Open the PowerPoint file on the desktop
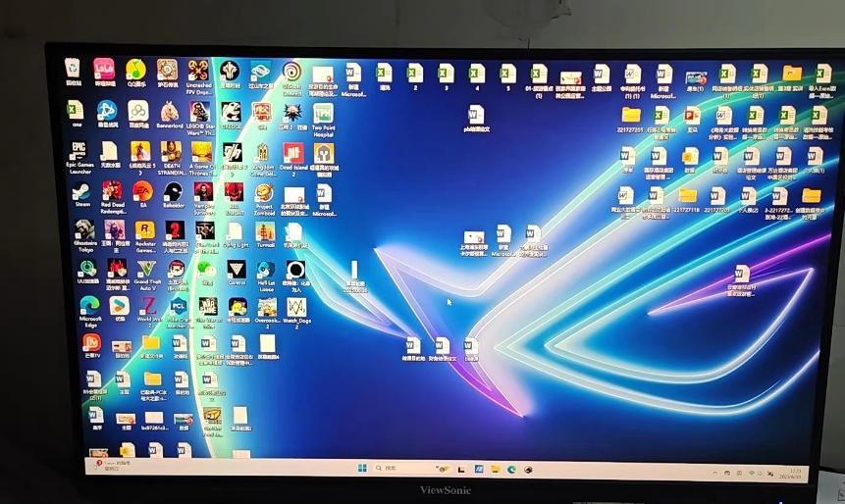 (x=692, y=119)
